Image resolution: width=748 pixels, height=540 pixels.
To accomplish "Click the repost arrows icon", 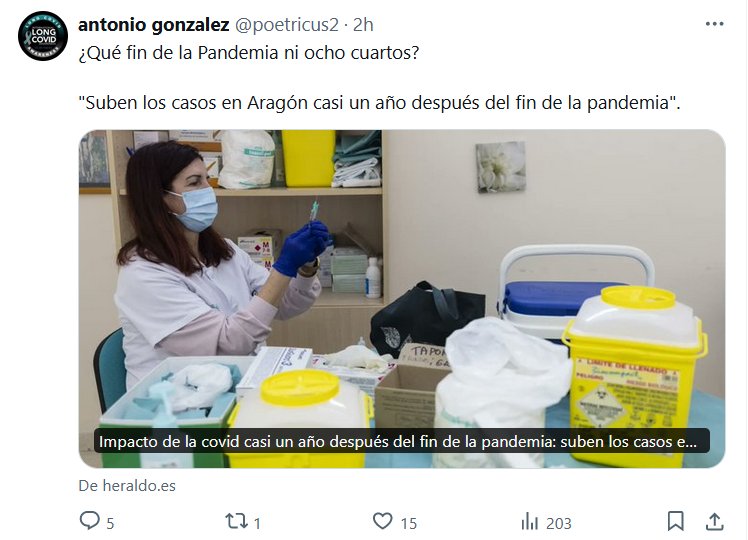I will (x=235, y=521).
